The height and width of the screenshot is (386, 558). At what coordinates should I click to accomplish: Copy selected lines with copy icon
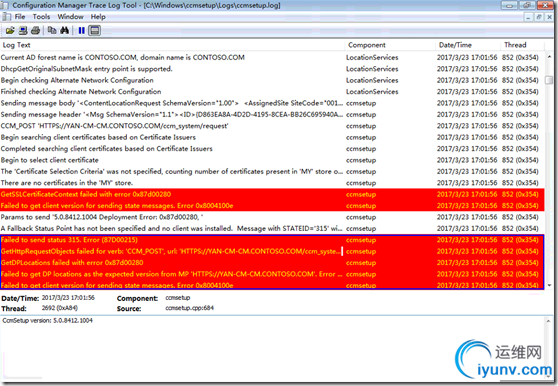(x=52, y=31)
